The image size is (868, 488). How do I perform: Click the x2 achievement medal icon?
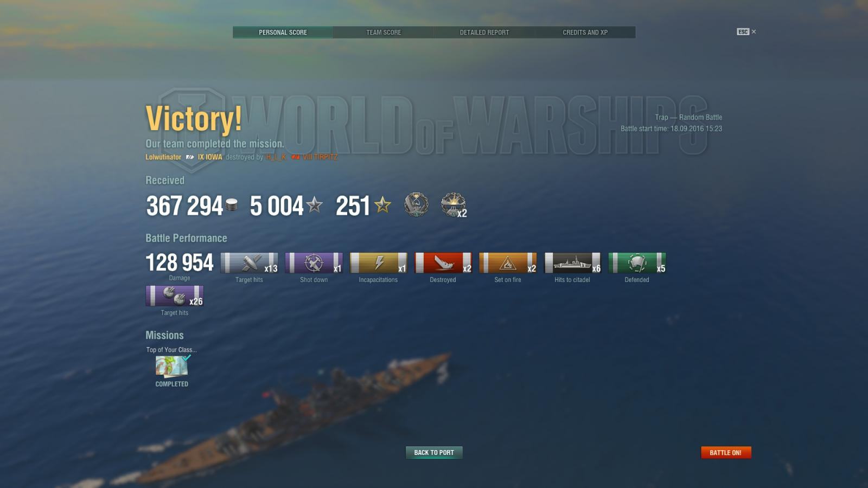[454, 205]
